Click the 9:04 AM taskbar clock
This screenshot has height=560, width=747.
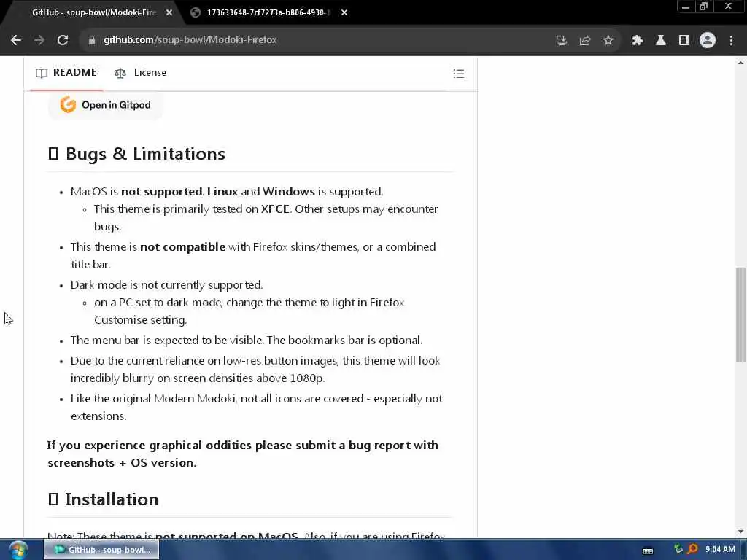click(720, 550)
